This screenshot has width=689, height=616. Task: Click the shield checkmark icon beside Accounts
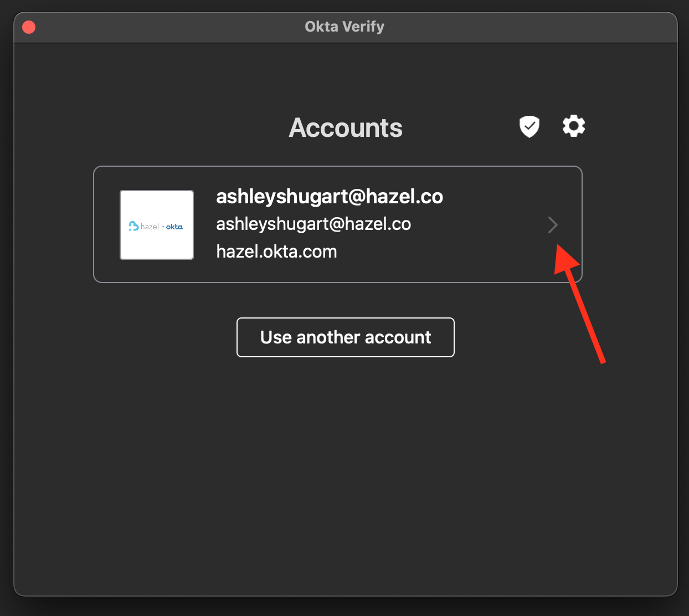click(529, 126)
